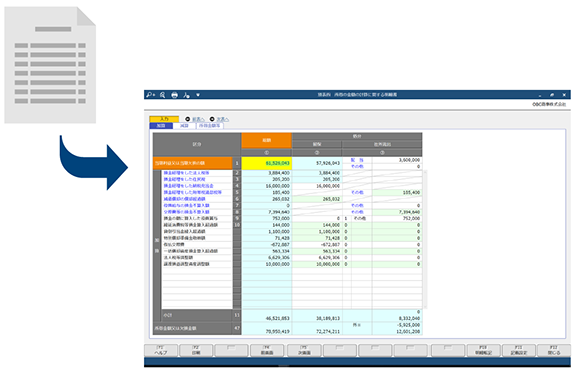Click the printer icon in title bar
This screenshot has width=575, height=374.
[x=175, y=95]
